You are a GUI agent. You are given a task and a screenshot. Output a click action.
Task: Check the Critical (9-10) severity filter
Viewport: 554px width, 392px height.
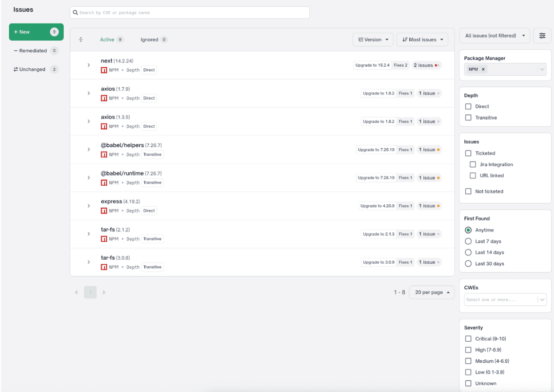(x=468, y=339)
